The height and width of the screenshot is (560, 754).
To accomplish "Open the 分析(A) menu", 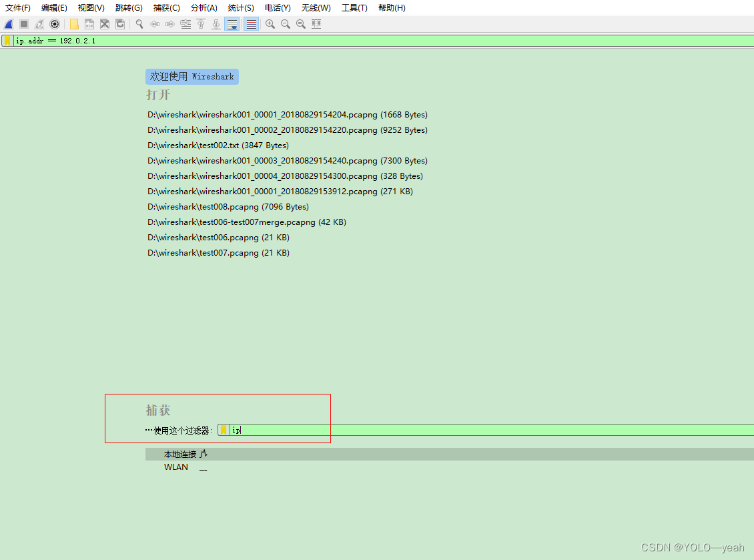I will click(204, 8).
